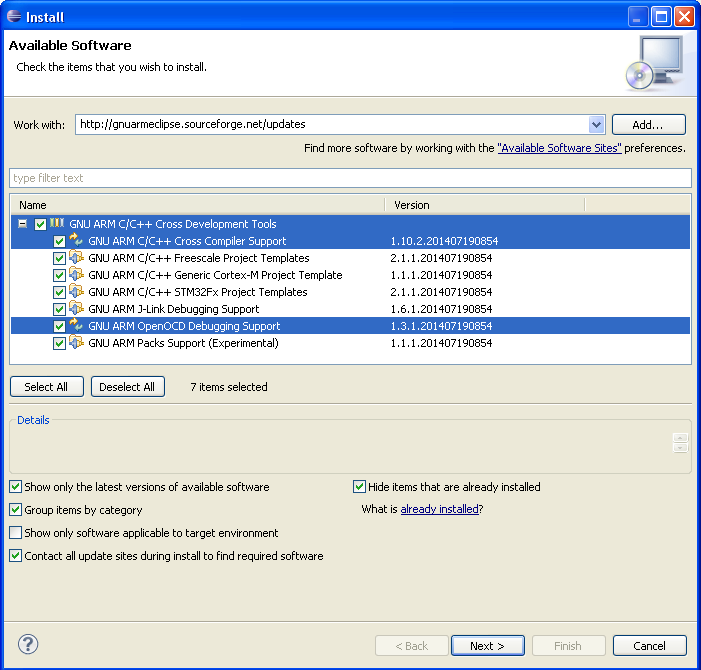Open the Available Software Sites preferences link
Screen dimensions: 701x670
pyautogui.click(x=559, y=148)
